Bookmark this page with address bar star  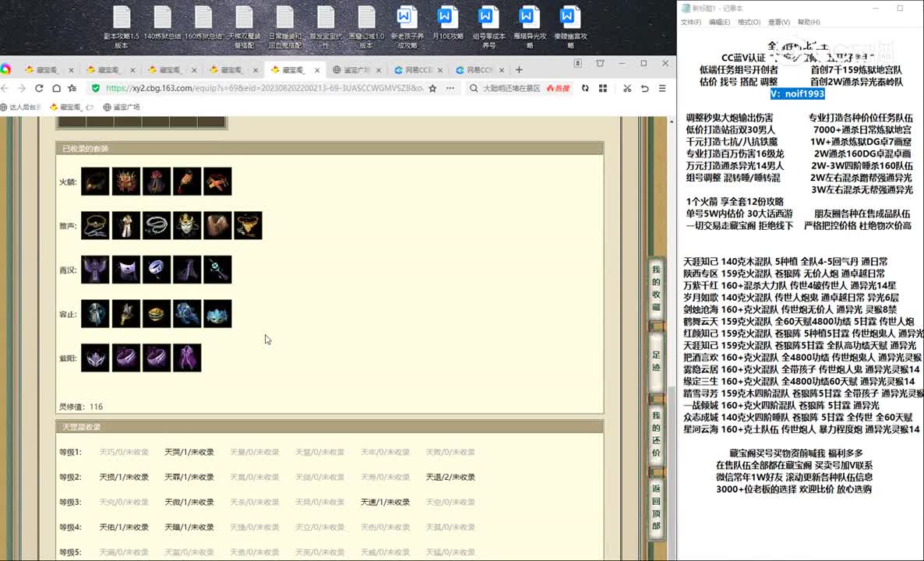tap(432, 88)
